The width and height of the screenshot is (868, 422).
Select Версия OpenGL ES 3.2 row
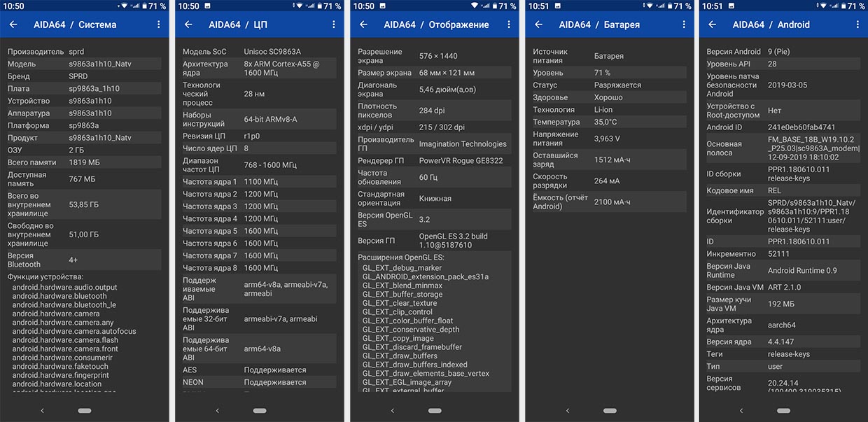pos(434,220)
